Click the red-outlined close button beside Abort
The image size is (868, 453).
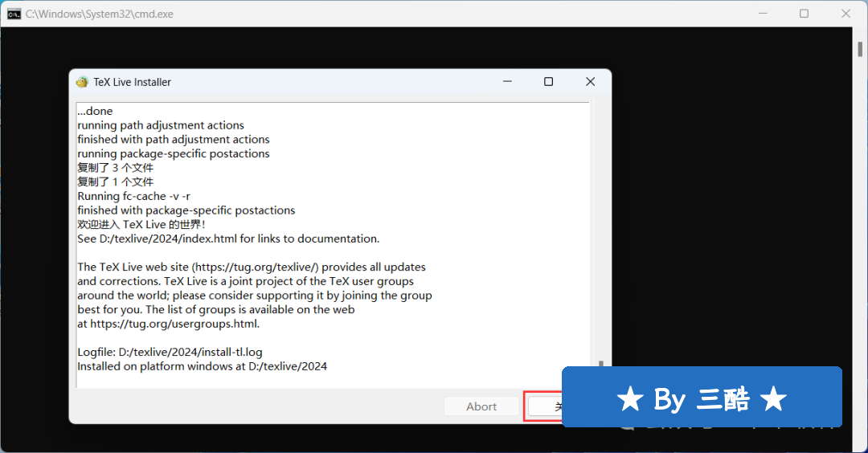pyautogui.click(x=544, y=406)
